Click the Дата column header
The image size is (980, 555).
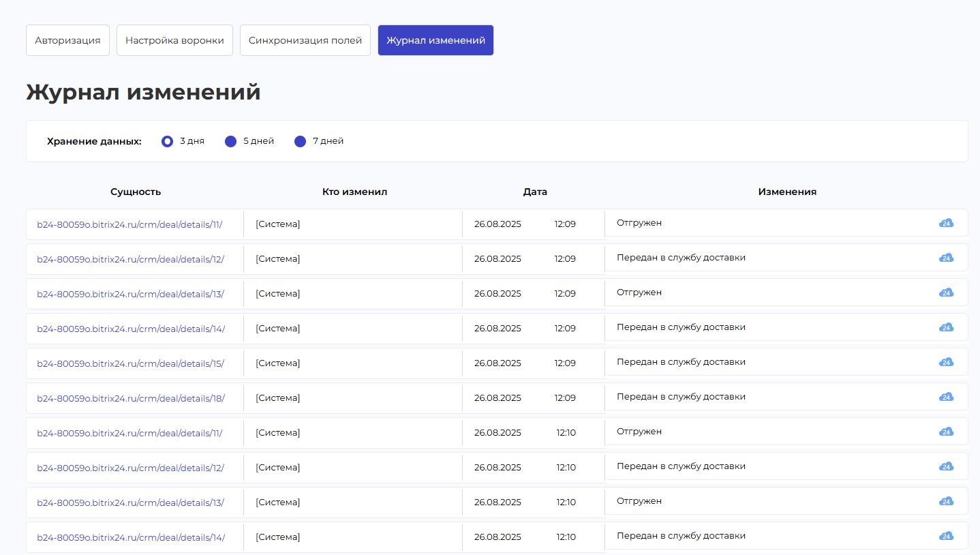click(535, 192)
